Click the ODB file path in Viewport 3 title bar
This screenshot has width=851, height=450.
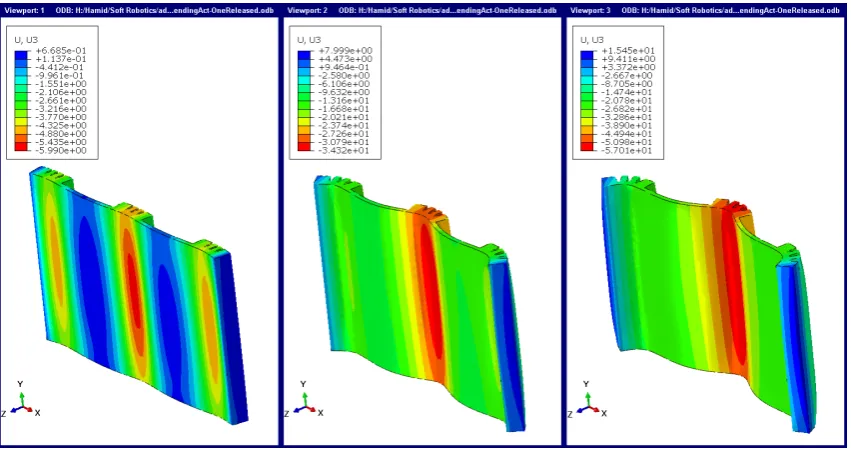coord(731,10)
